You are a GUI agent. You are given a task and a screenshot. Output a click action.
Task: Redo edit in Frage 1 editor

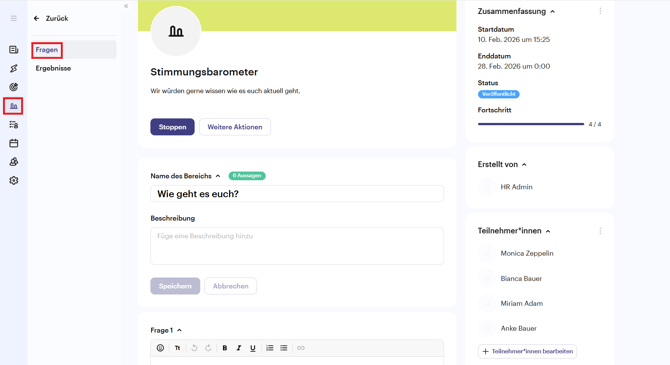(208, 348)
